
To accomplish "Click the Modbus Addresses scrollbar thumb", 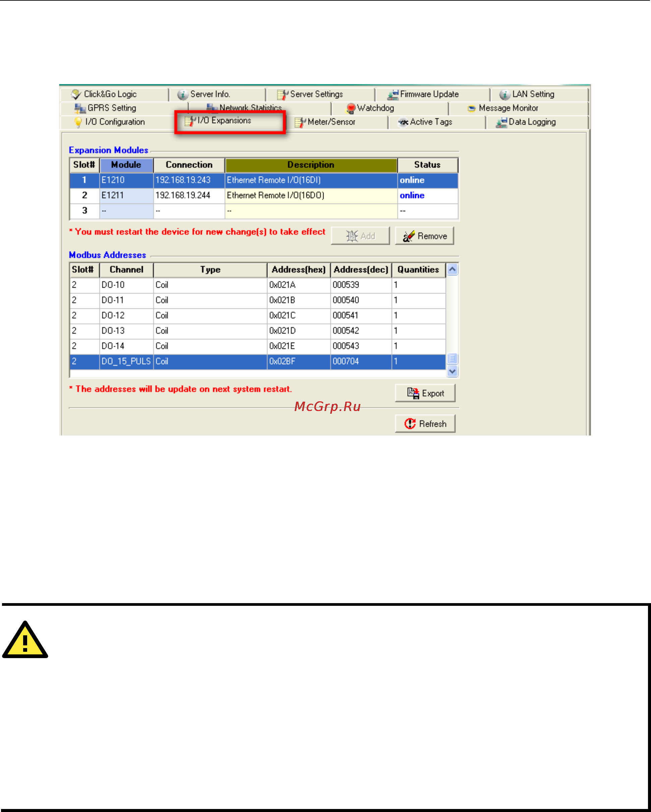I will 452,358.
